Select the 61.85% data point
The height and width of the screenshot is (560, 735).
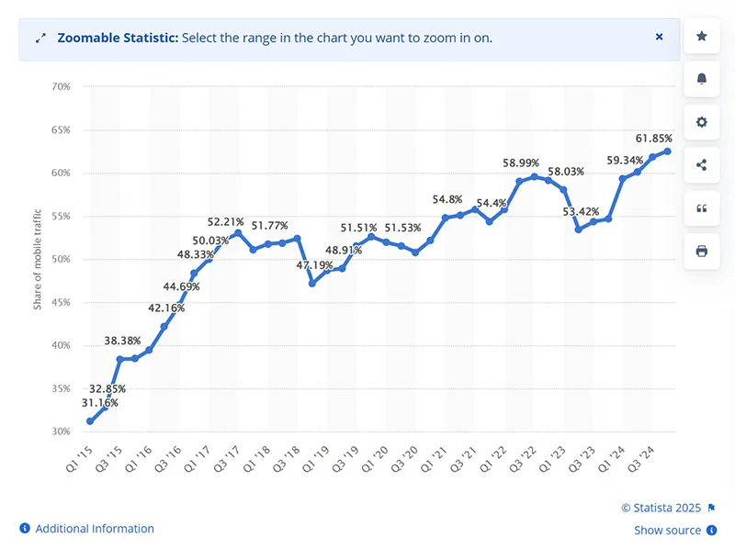[x=668, y=149]
